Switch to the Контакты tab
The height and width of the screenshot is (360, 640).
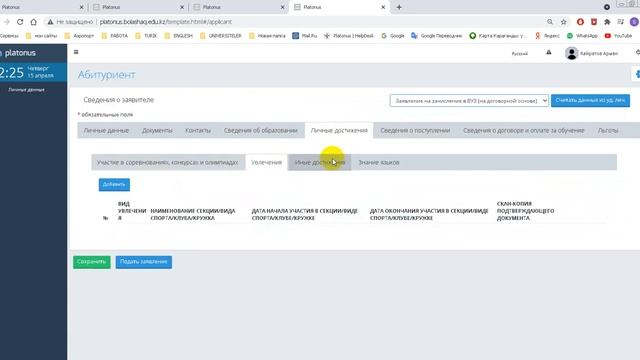pyautogui.click(x=198, y=131)
